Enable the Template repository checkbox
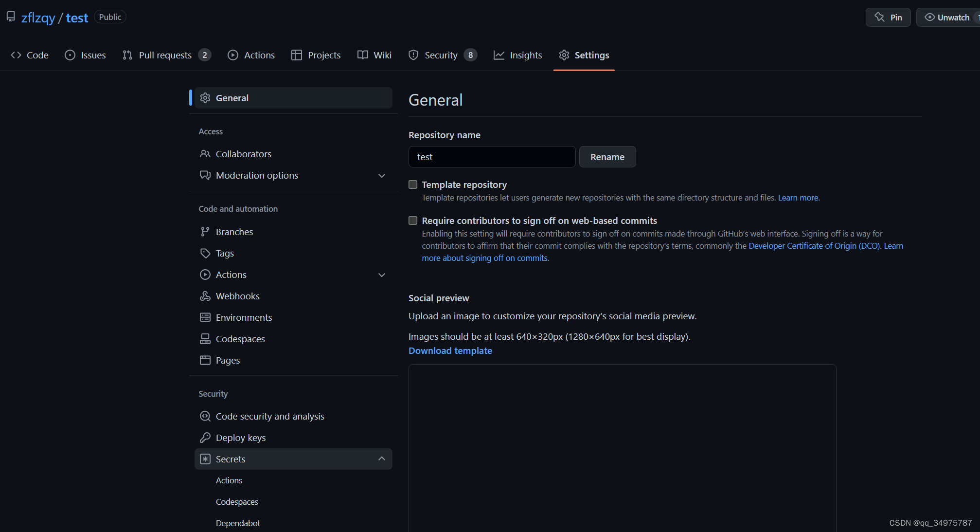 click(x=413, y=184)
